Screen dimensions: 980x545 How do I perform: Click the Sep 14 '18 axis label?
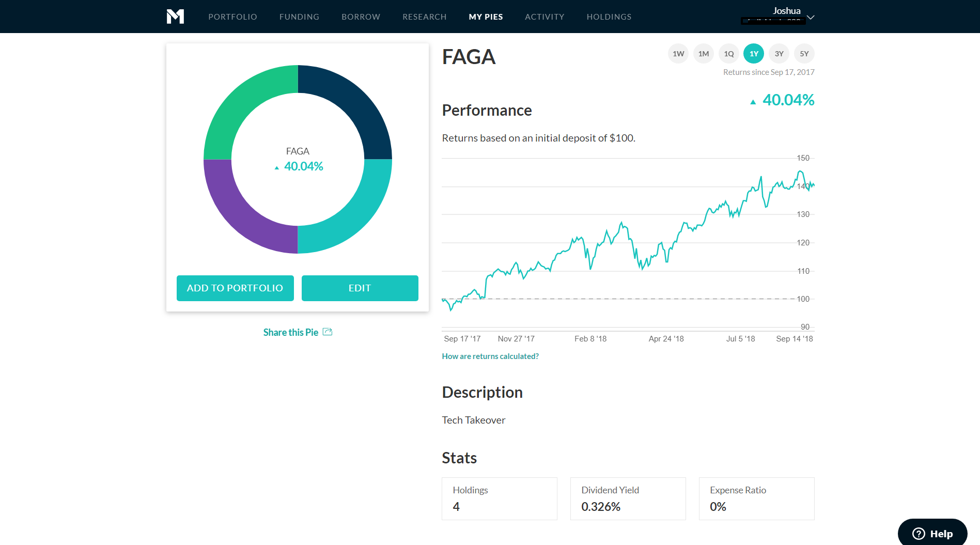pos(795,339)
